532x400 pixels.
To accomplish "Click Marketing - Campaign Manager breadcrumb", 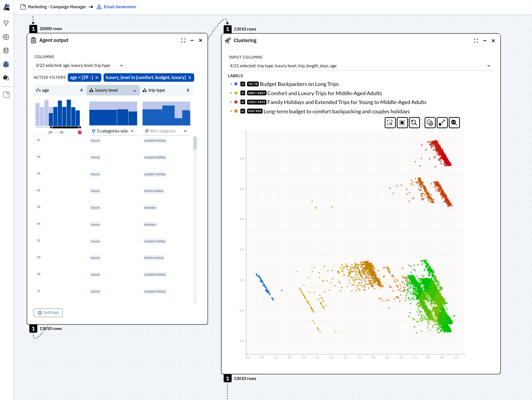I will (57, 7).
